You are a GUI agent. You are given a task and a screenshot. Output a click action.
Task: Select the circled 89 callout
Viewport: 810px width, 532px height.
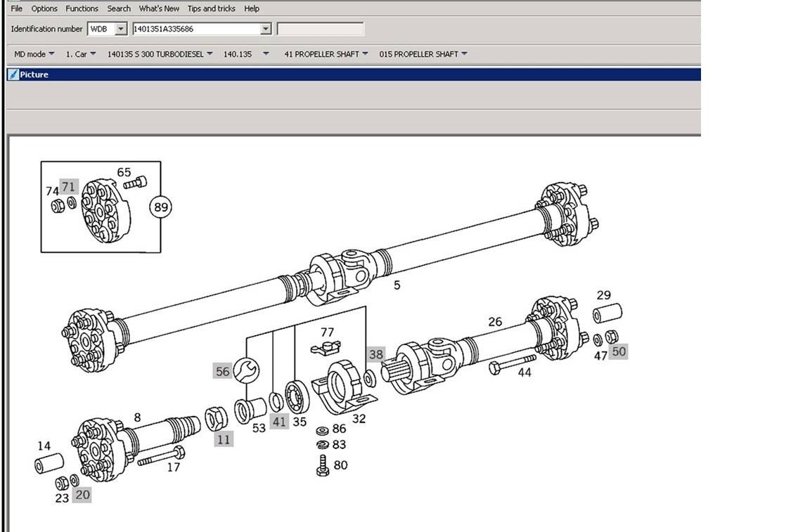click(161, 207)
